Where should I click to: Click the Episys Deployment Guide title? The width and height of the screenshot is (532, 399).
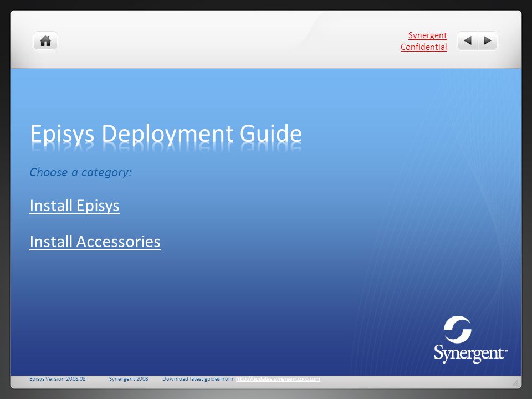(x=166, y=134)
